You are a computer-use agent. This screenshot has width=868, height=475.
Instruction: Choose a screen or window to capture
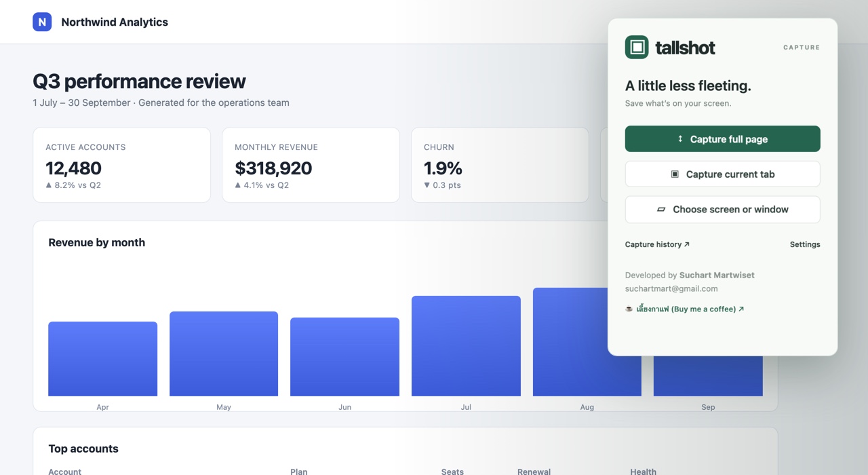coord(723,209)
